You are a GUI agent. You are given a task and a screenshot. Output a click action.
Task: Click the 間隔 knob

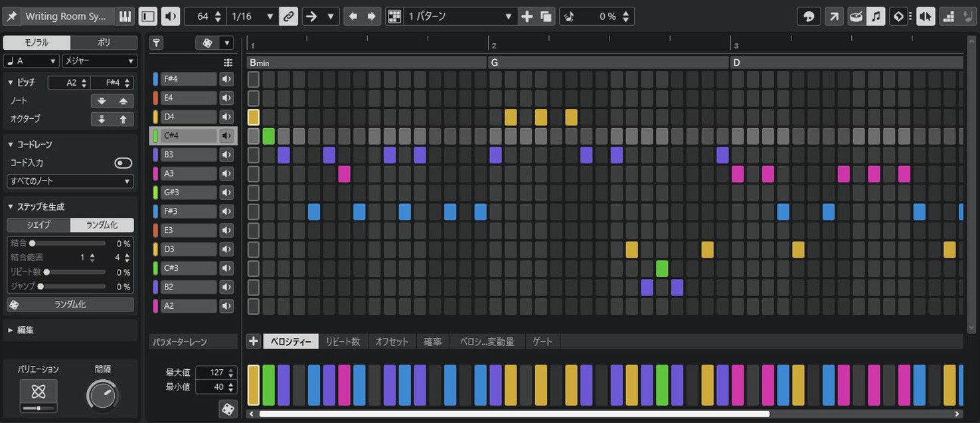point(102,396)
